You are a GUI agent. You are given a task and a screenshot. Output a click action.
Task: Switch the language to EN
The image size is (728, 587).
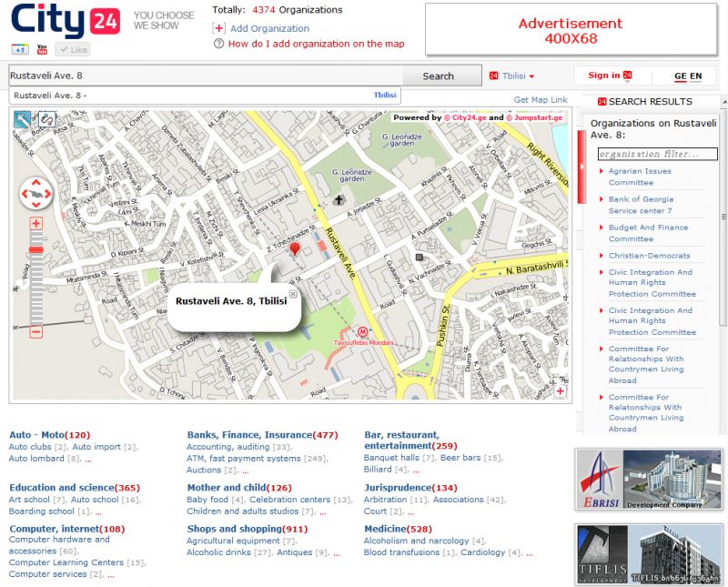(696, 76)
